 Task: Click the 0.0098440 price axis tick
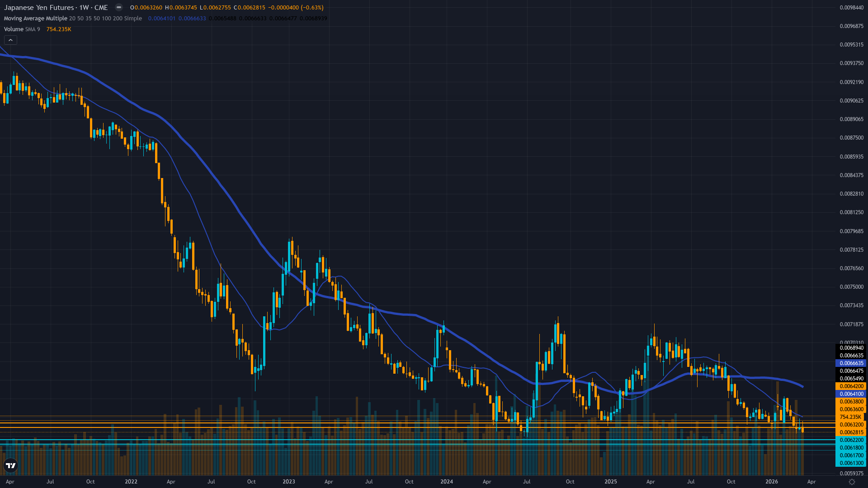click(x=851, y=8)
